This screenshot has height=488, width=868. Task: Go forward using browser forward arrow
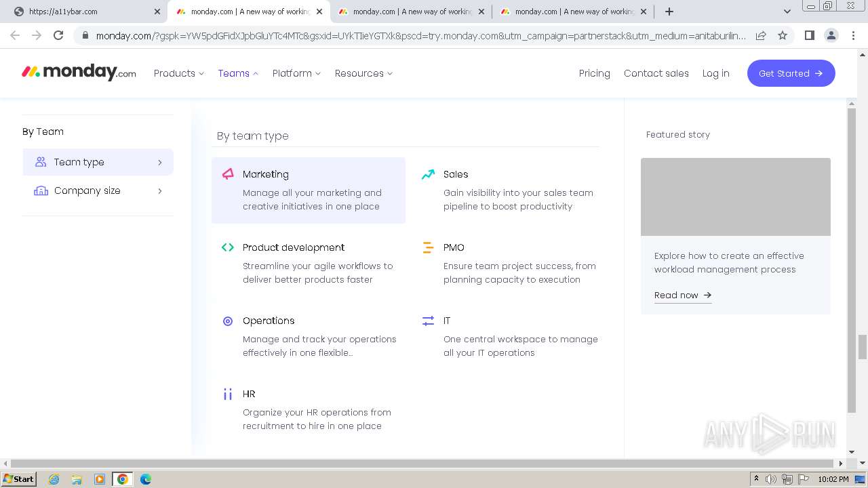(x=37, y=35)
